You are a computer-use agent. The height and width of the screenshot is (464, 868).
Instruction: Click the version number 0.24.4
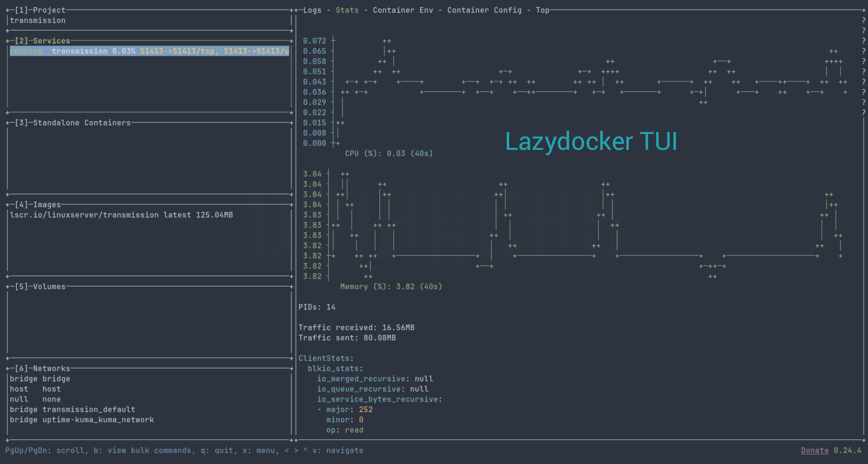(848, 451)
